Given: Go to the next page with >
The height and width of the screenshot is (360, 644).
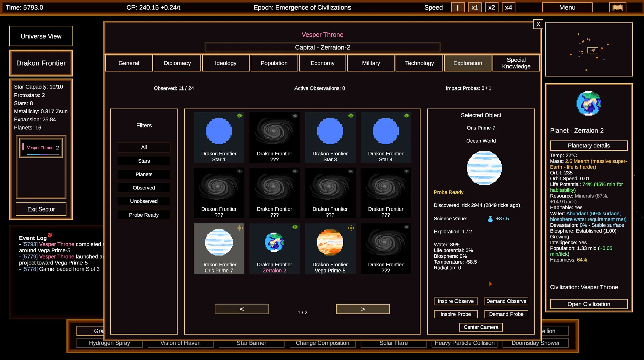Looking at the screenshot, I should pos(363,309).
